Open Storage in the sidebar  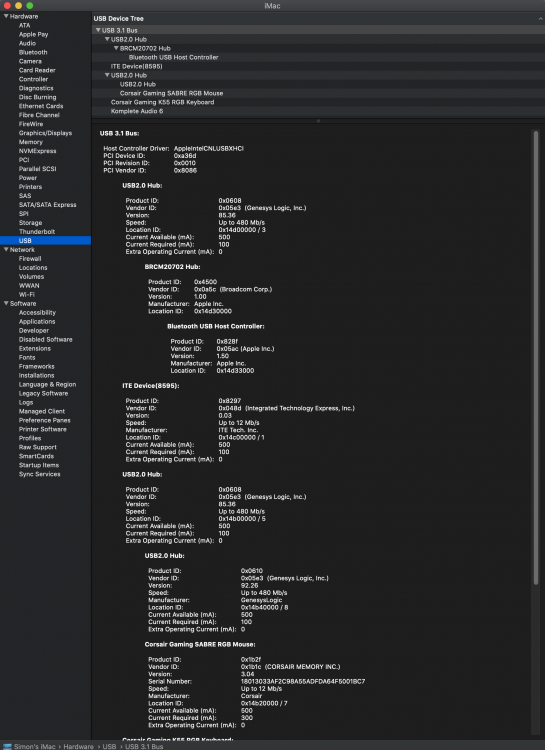coord(30,223)
